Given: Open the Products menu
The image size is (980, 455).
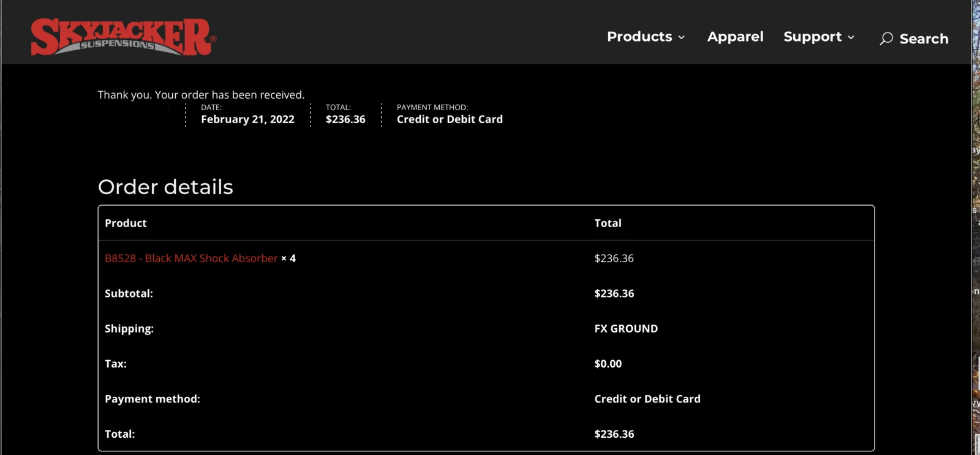Looking at the screenshot, I should (639, 37).
